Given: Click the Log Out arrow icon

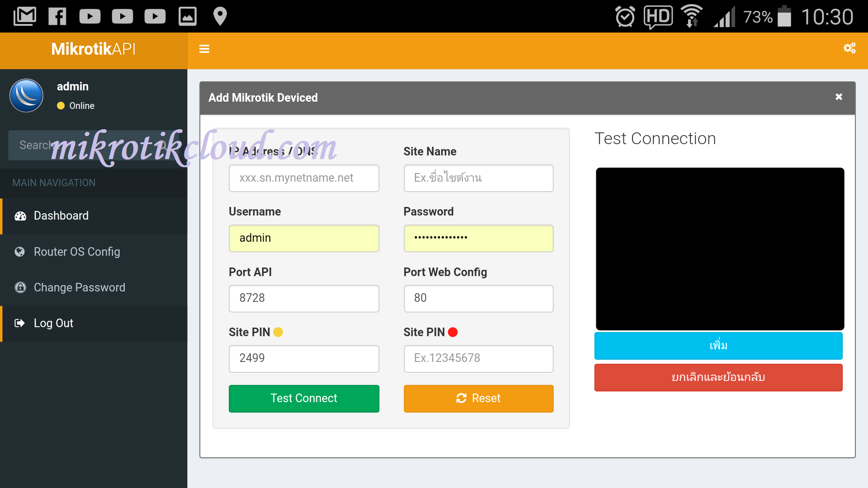Looking at the screenshot, I should click(19, 323).
